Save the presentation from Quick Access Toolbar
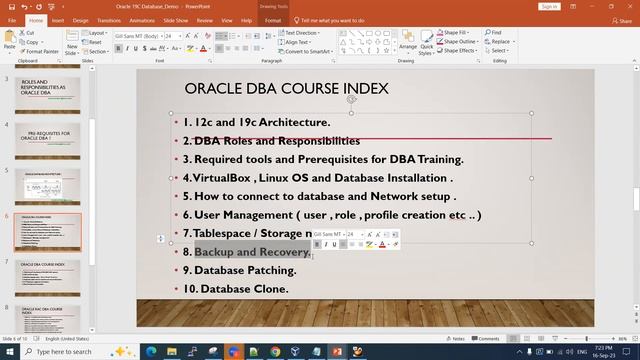Image resolution: width=640 pixels, height=360 pixels. click(12, 7)
